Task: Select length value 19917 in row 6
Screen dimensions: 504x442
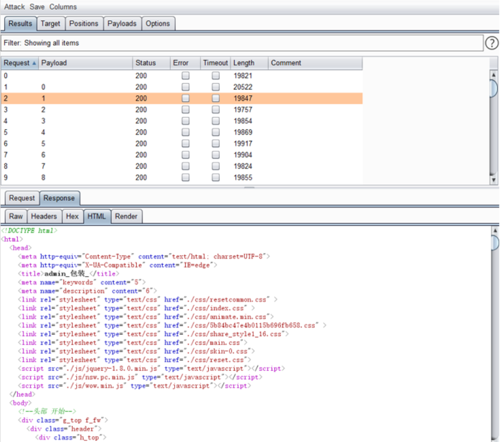Action: click(x=243, y=144)
